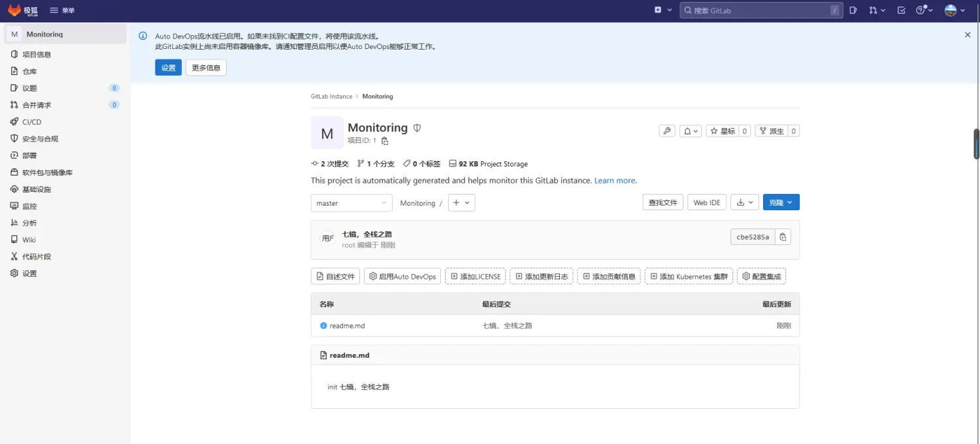Open the to-do list checkmark icon
Screen dimensions: 980x444
point(902,10)
